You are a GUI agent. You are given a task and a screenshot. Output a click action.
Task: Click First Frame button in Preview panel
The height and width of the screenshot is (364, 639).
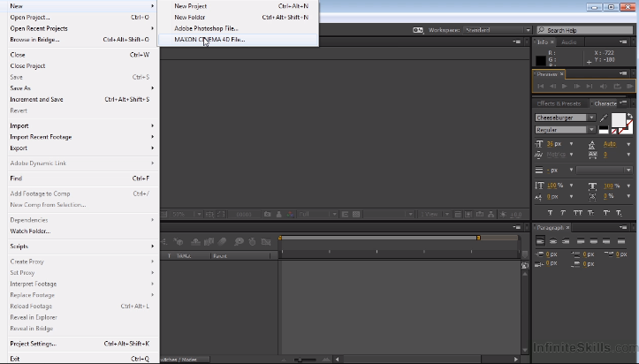(541, 87)
